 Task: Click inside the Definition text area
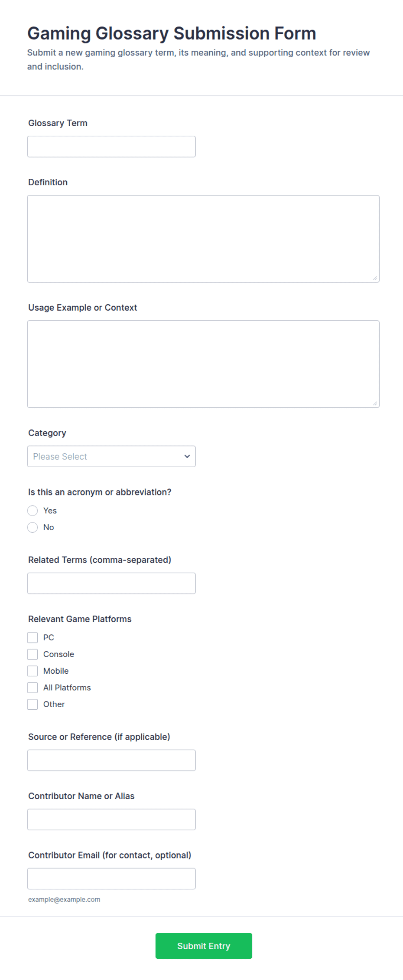(203, 239)
